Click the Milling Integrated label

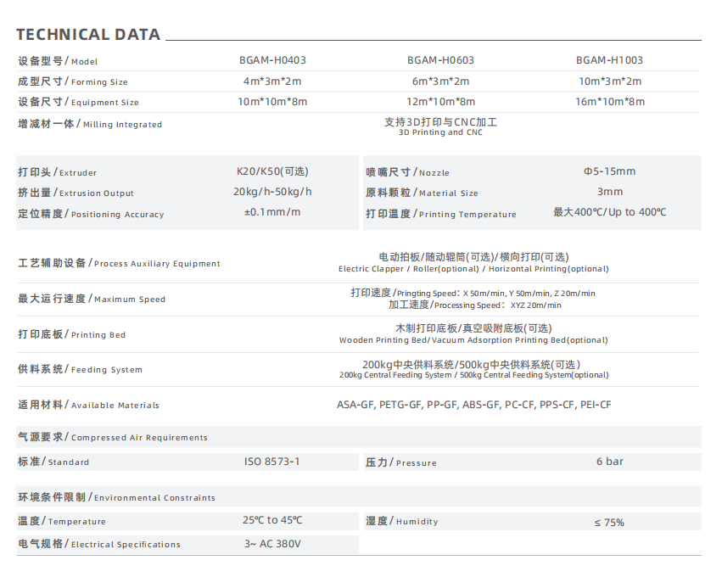90,124
